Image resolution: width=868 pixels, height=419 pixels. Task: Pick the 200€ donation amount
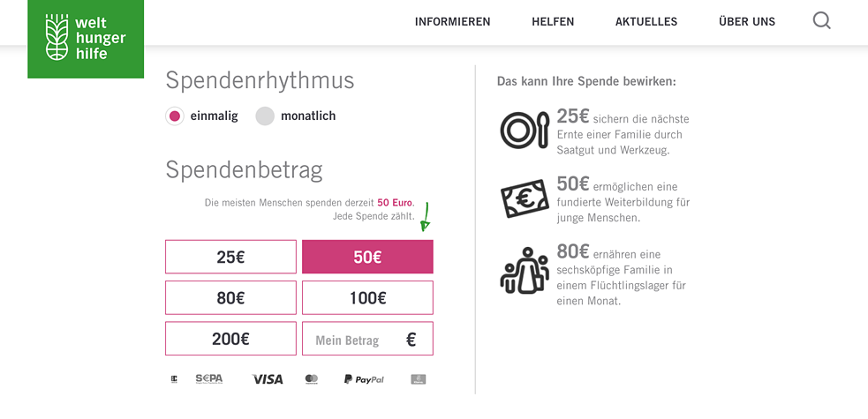click(230, 339)
